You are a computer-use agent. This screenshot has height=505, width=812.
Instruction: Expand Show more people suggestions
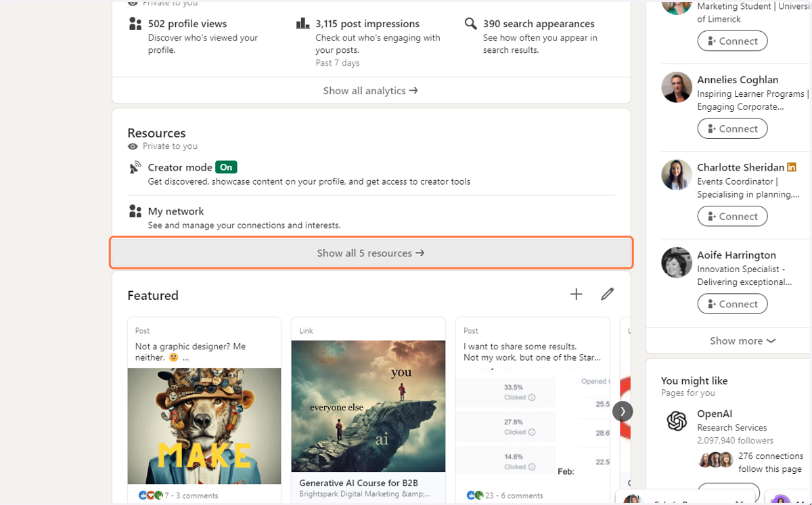742,341
